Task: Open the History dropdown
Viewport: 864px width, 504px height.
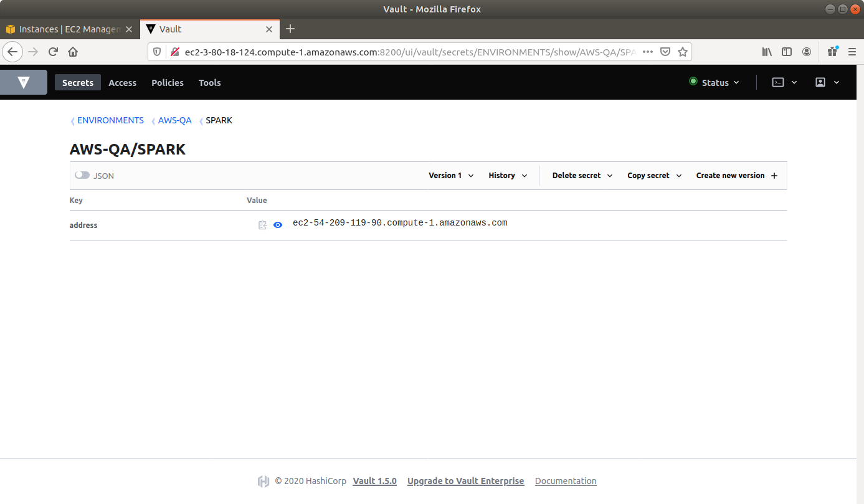Action: (x=508, y=176)
